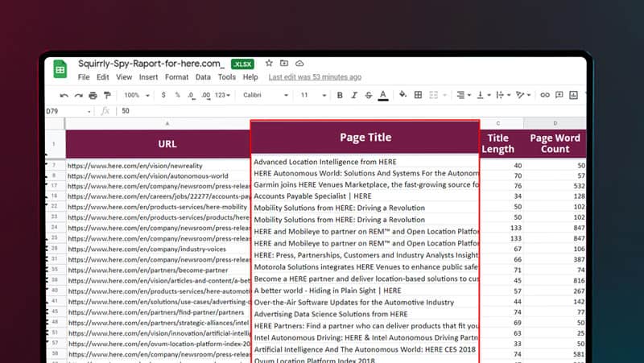Viewport: 644px width, 363px height.
Task: Select row header 22
Action: point(55,207)
